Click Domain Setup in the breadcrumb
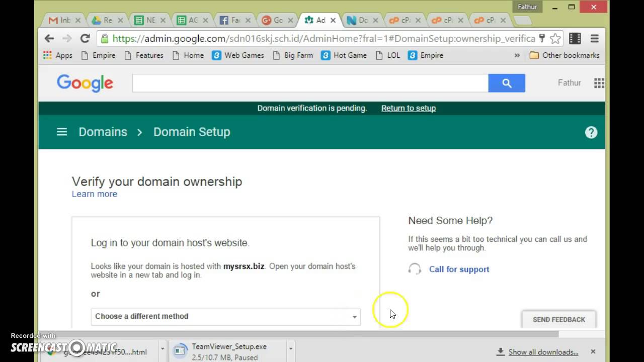The height and width of the screenshot is (362, 644). (x=192, y=132)
